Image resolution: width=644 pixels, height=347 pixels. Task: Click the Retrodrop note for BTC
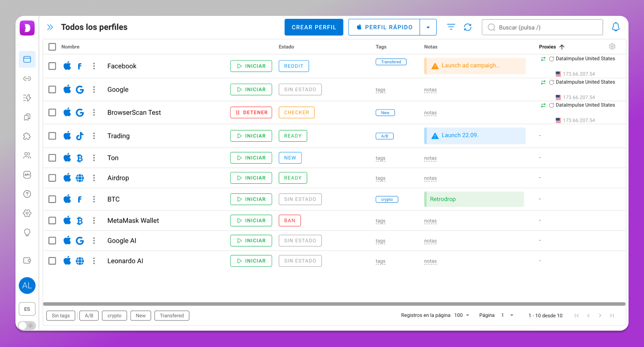474,199
